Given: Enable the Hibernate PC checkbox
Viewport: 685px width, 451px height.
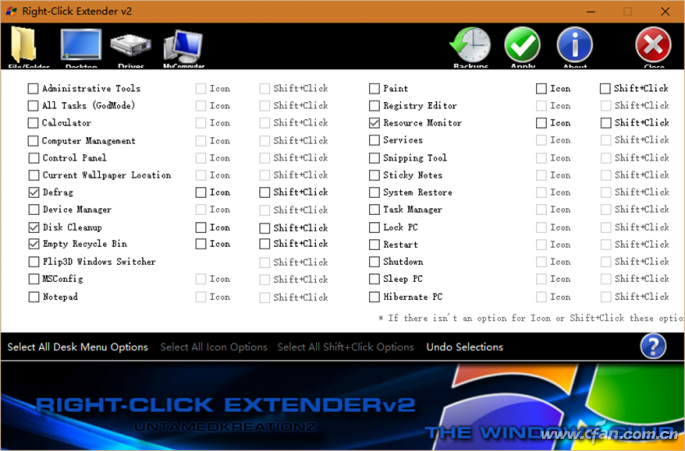Looking at the screenshot, I should pyautogui.click(x=374, y=297).
